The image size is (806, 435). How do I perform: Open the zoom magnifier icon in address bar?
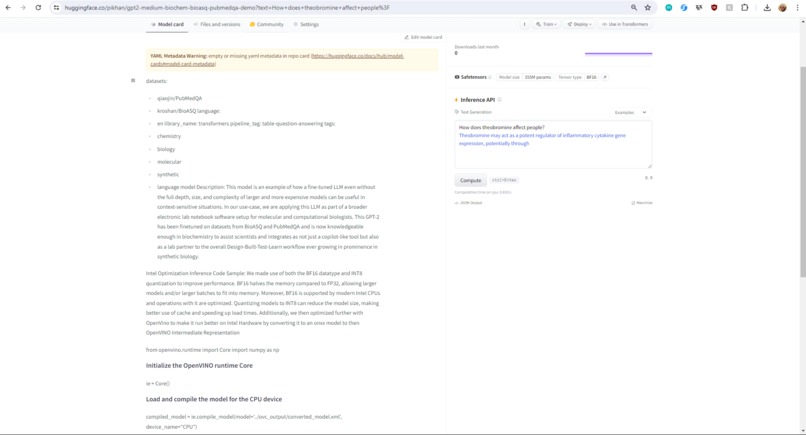click(x=634, y=8)
